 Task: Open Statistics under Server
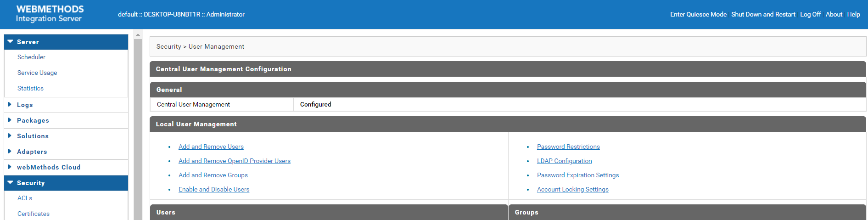click(30, 88)
